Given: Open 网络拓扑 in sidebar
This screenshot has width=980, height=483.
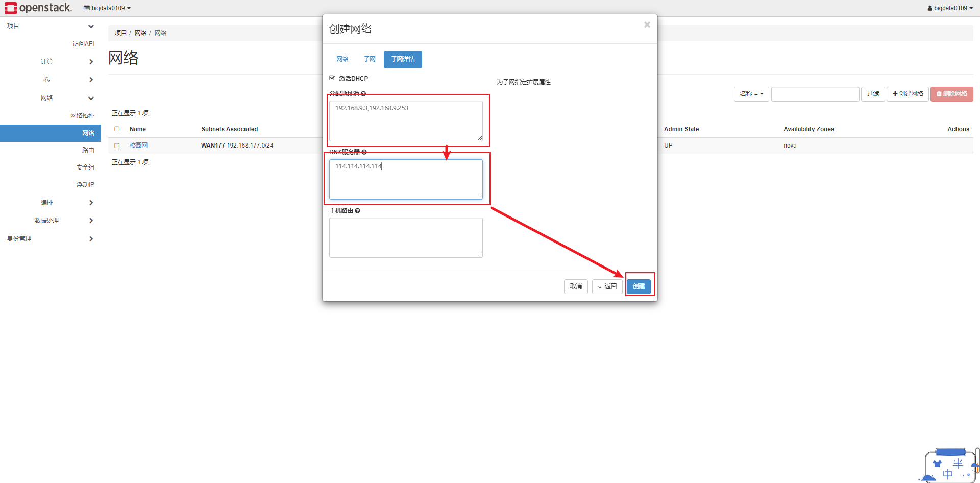Looking at the screenshot, I should [82, 116].
